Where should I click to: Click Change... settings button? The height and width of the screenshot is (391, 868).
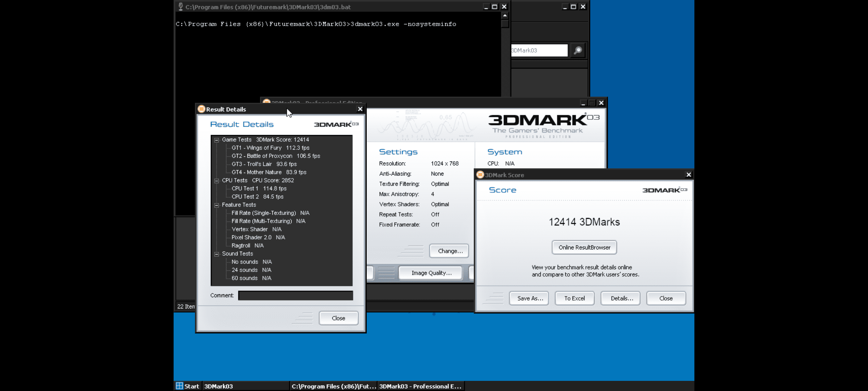click(449, 251)
